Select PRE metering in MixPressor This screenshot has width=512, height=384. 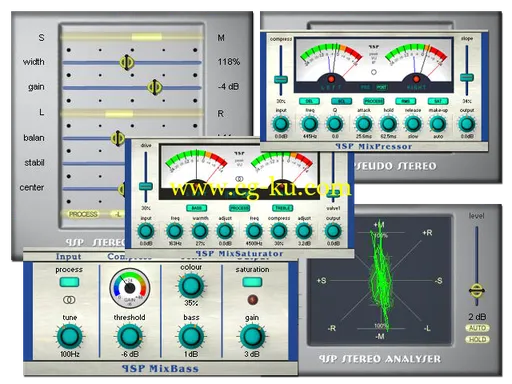pos(366,87)
